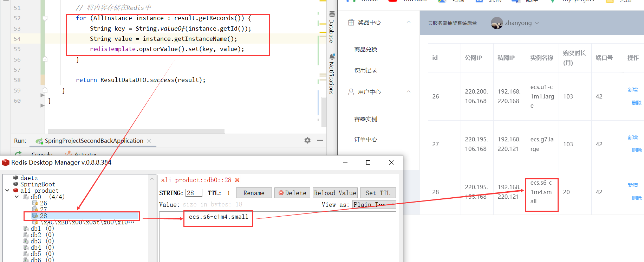The width and height of the screenshot is (644, 262).
Task: Collapse the 用户中心 menu section
Action: [409, 91]
